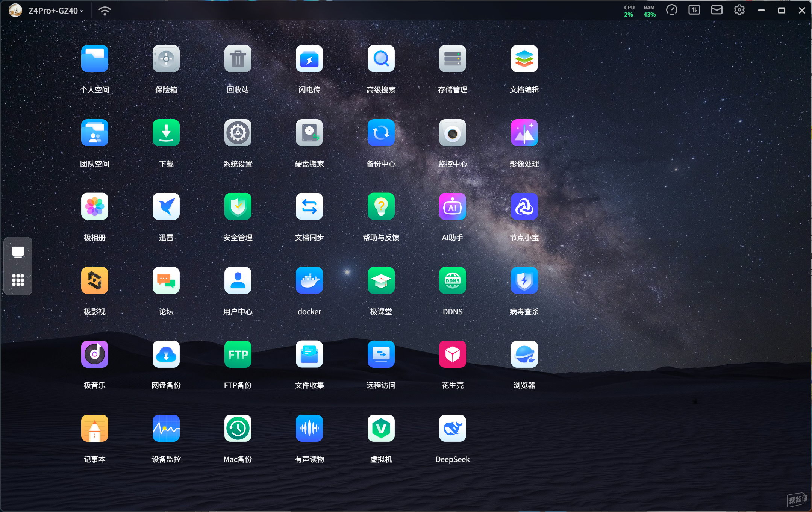812x512 pixels.
Task: Open 节点小宝 app
Action: click(x=524, y=207)
